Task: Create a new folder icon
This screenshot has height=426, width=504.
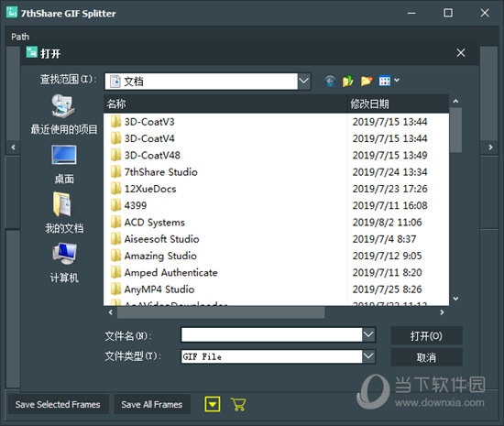Action: tap(367, 81)
